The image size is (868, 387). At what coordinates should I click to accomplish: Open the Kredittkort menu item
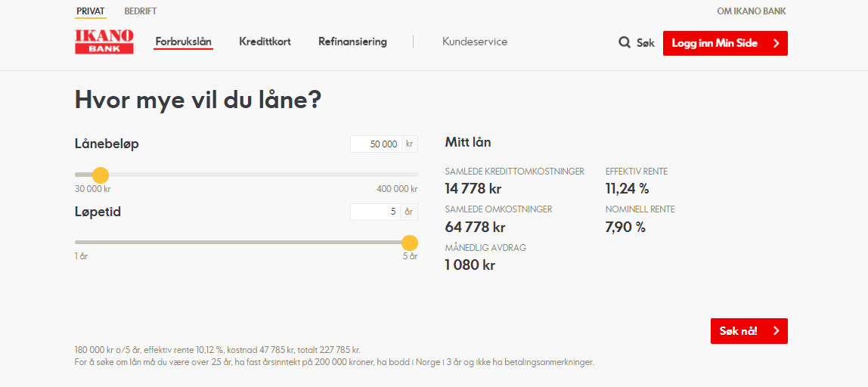point(265,42)
